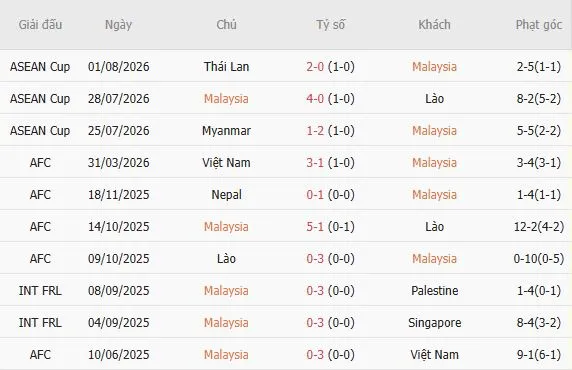
Task: Open the 4-0 score versus Lào
Action: [315, 99]
